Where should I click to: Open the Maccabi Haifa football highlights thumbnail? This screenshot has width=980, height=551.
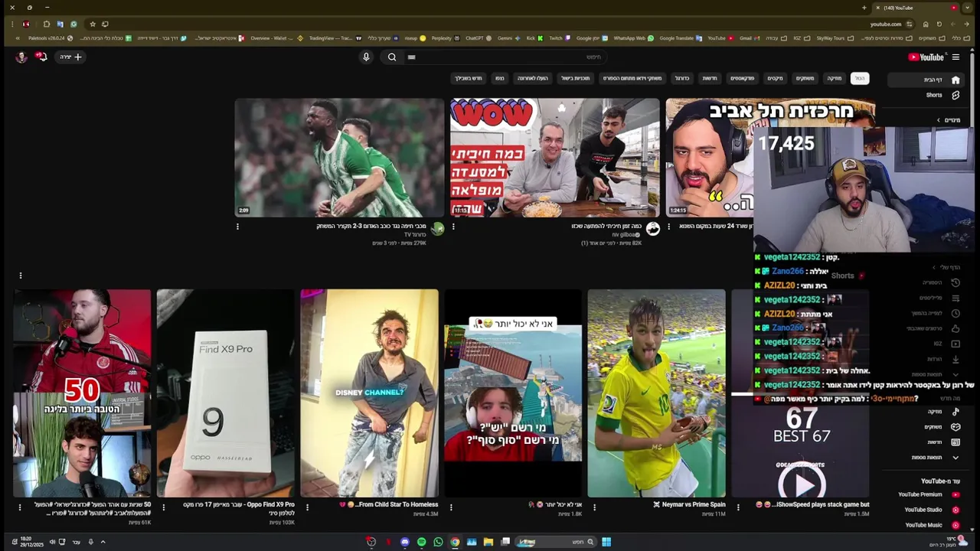[339, 158]
